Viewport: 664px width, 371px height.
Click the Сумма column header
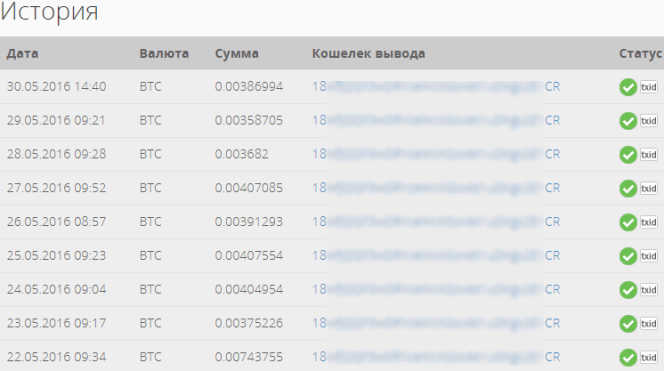(x=237, y=54)
